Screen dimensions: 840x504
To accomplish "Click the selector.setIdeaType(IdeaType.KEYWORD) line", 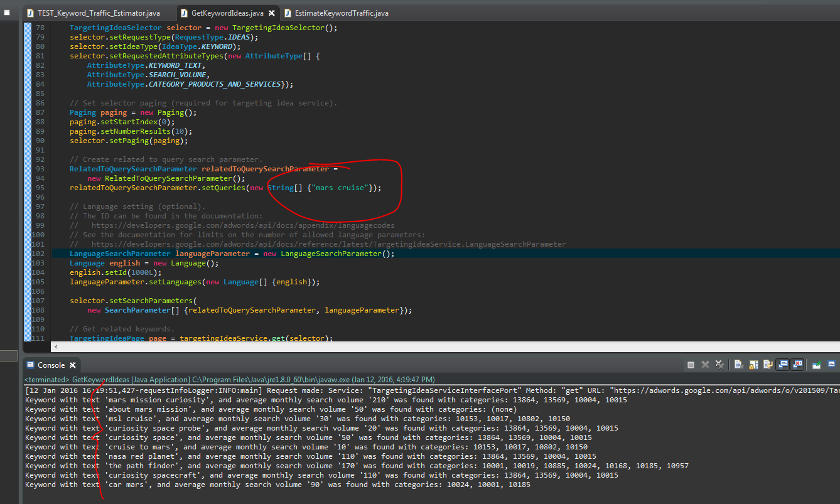I will tap(155, 46).
